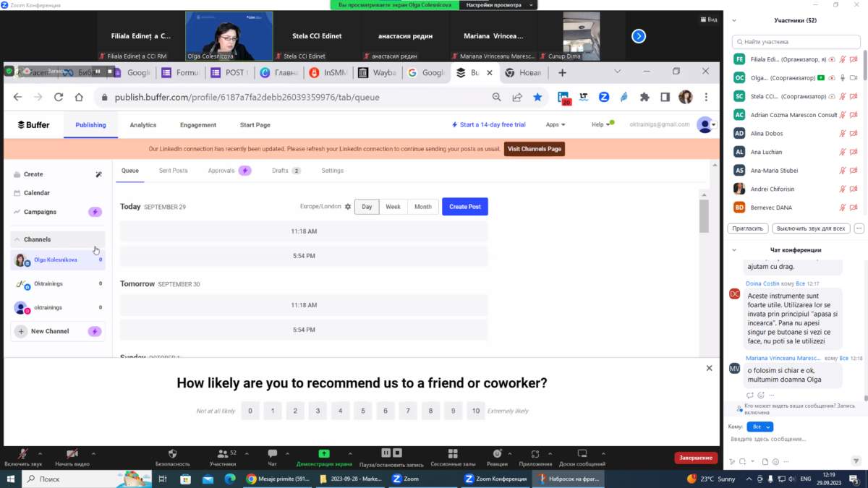Open Whiteboards in Zoom toolbar
The image size is (868, 488).
[582, 456]
